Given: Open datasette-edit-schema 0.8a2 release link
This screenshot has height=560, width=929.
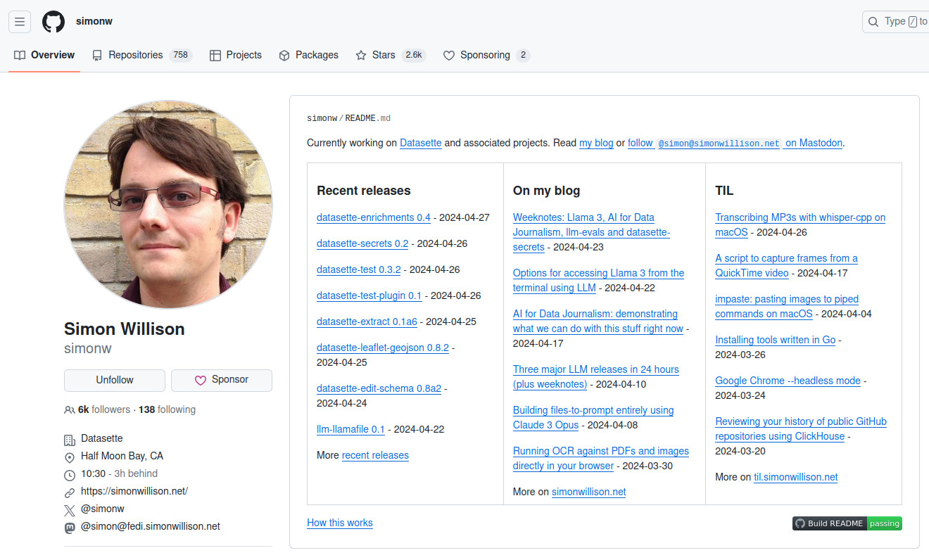Looking at the screenshot, I should tap(379, 388).
